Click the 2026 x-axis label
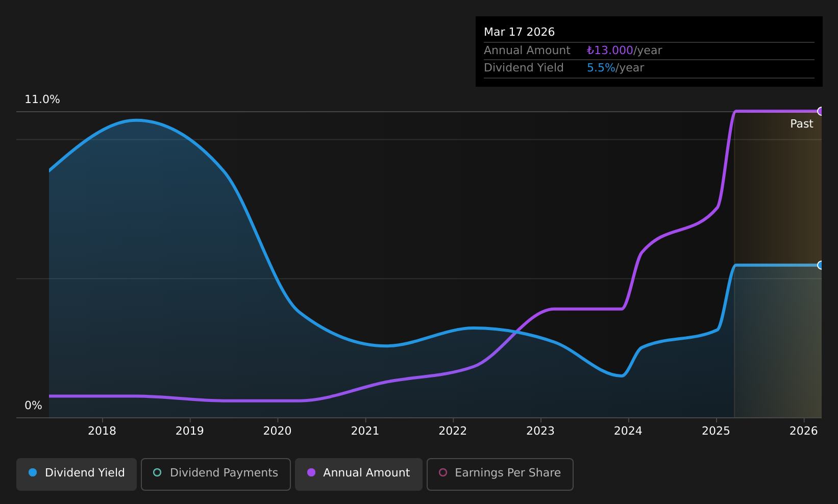The image size is (838, 504). 804,431
